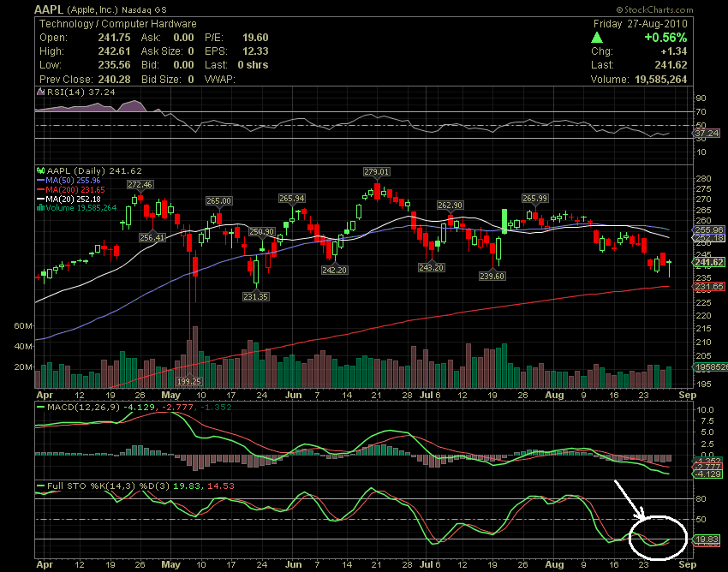Click the green up-triangle change indicator
This screenshot has height=572, width=728.
(597, 38)
